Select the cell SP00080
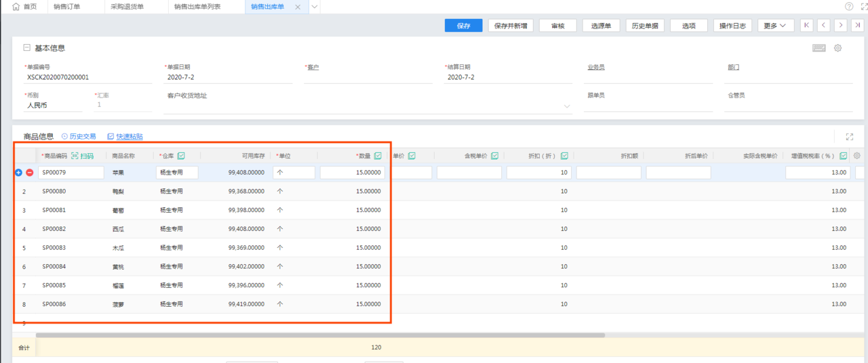 pos(54,192)
